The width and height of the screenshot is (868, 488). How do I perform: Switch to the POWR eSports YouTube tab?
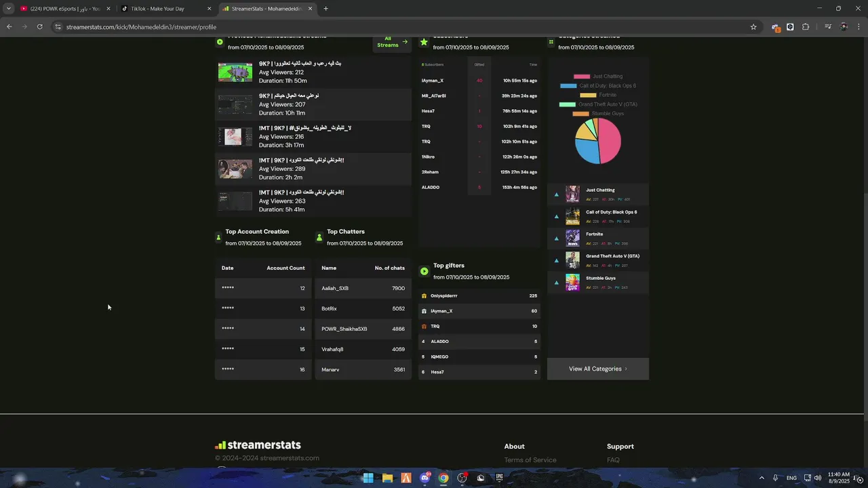[64, 9]
